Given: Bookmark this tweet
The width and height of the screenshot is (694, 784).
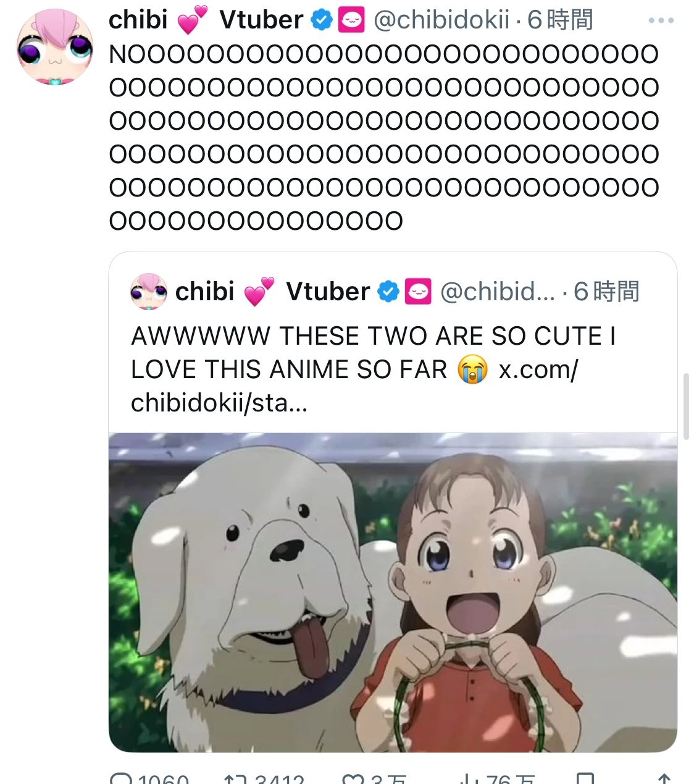Looking at the screenshot, I should pos(585,778).
